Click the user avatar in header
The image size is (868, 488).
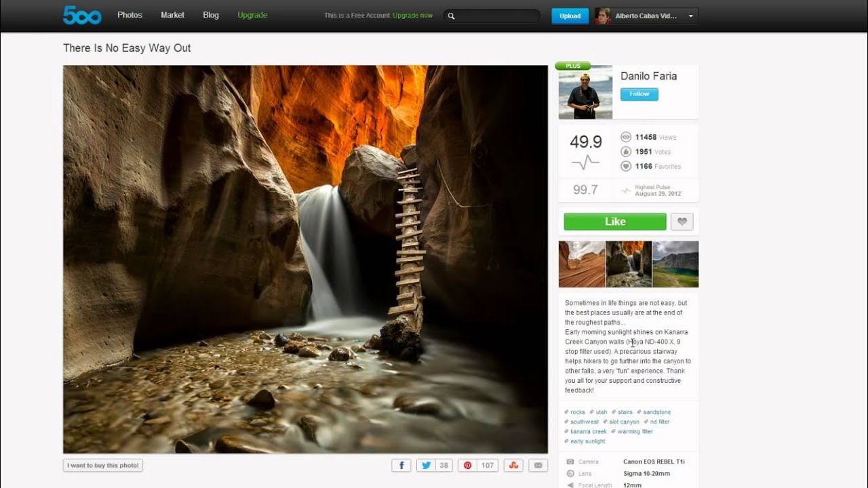(x=603, y=16)
